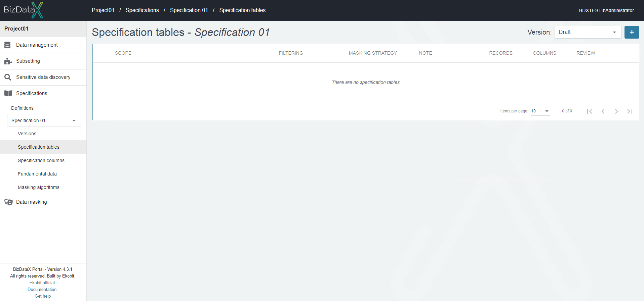Screen dimensions: 644x301
Task: Click the REVIEW column header
Action: (586, 53)
